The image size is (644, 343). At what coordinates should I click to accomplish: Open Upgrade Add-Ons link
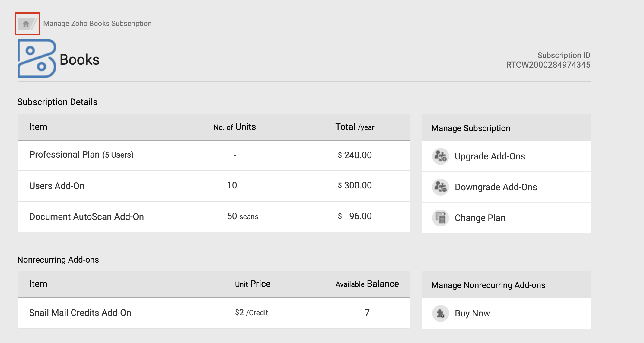[489, 156]
